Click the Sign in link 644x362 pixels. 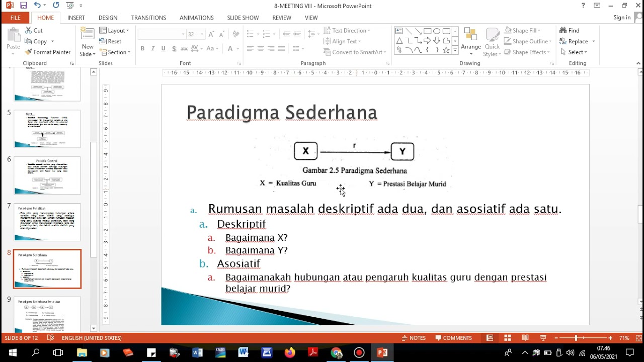(x=622, y=18)
